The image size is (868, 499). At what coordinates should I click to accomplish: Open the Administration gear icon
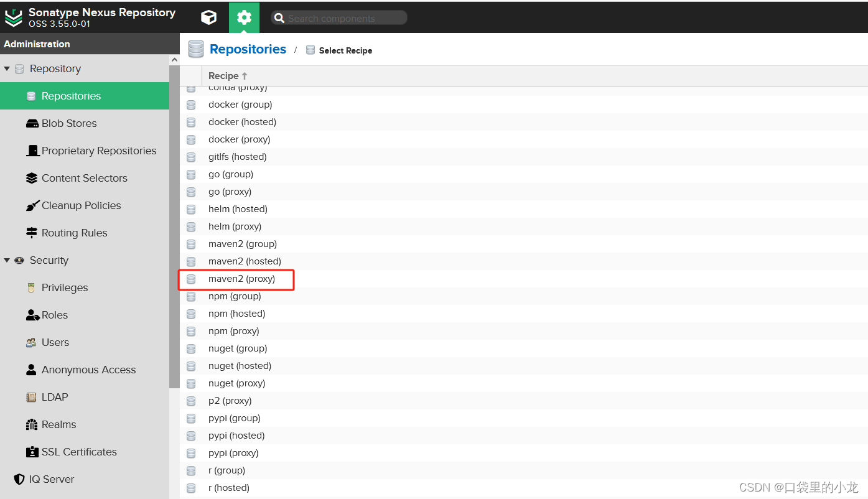[x=244, y=17]
